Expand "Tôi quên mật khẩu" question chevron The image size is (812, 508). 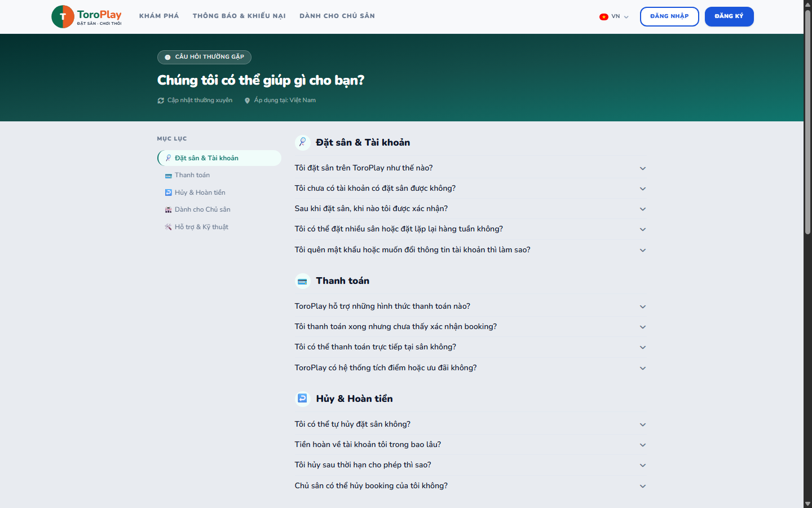[642, 250]
